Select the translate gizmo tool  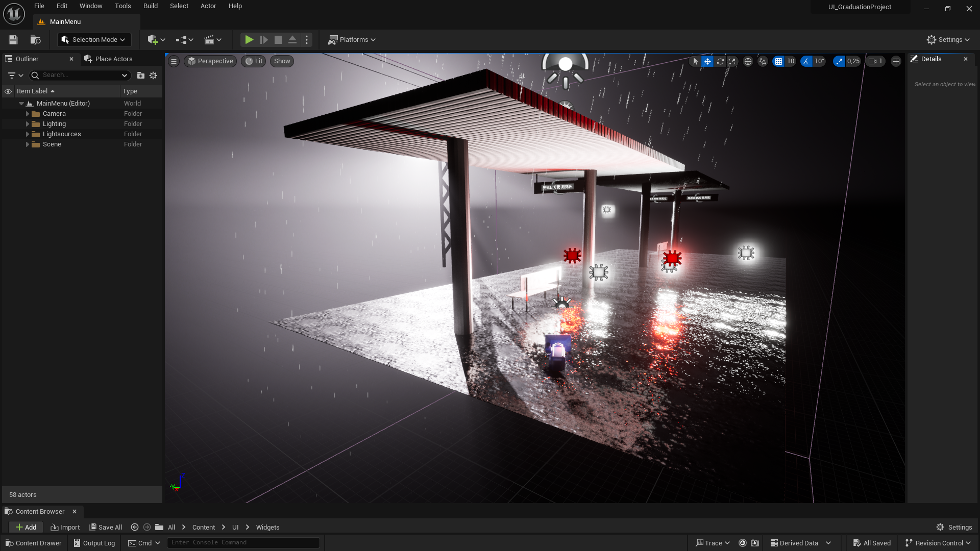coord(707,61)
